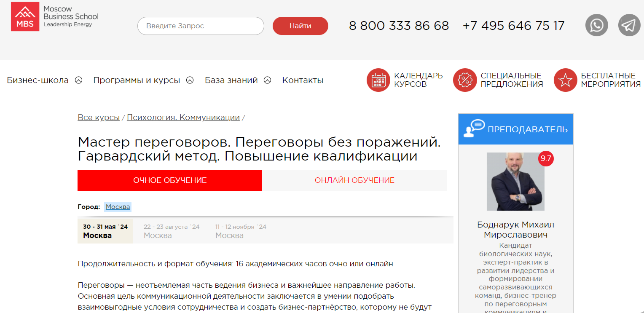The height and width of the screenshot is (313, 644).
Task: Click the Продолжительность и формат обучения line
Action: [x=235, y=264]
